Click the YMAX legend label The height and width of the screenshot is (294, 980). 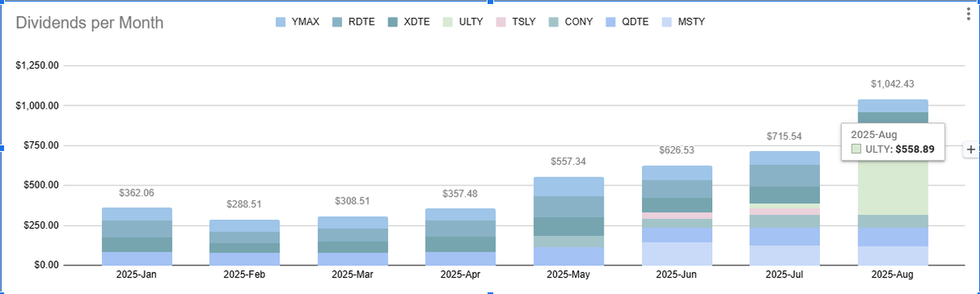pos(305,22)
